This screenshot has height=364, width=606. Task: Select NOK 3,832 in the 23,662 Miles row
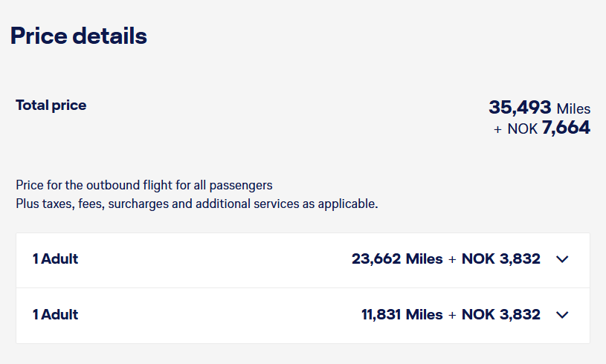(500, 259)
